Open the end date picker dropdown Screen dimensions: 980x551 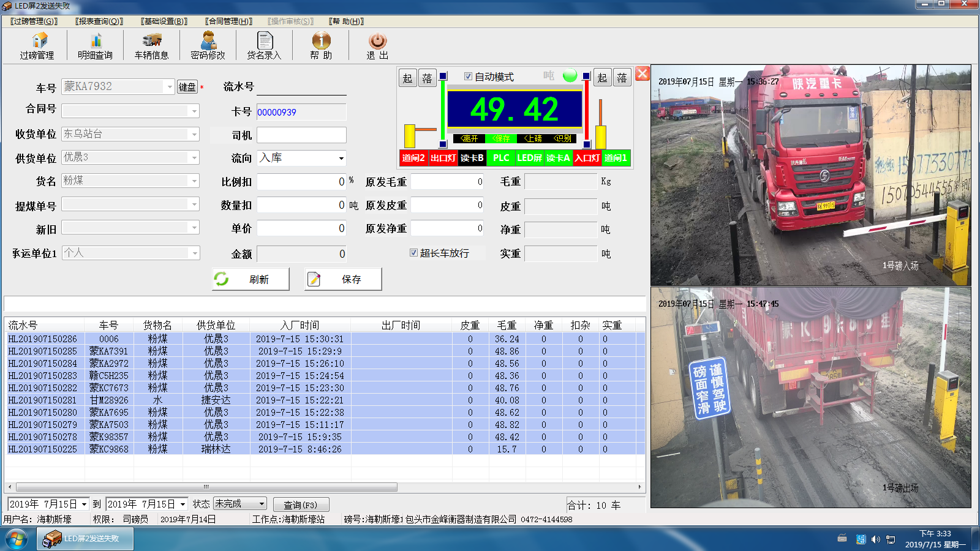(183, 504)
